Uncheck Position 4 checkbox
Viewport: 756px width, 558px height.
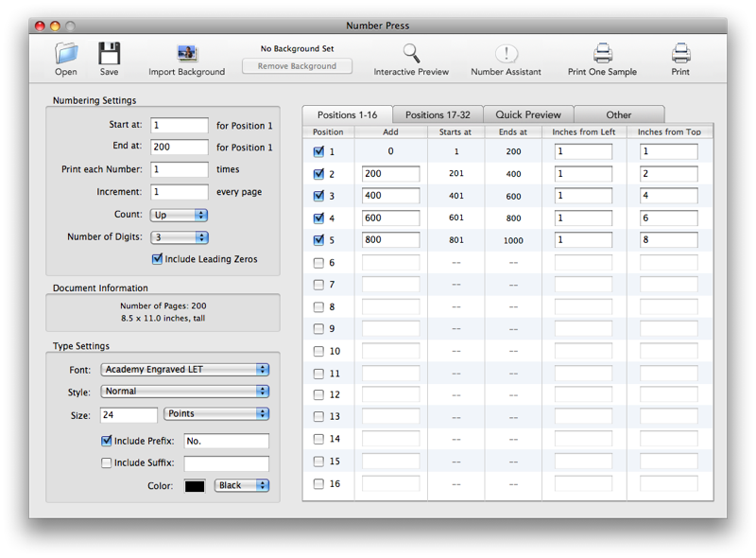318,218
